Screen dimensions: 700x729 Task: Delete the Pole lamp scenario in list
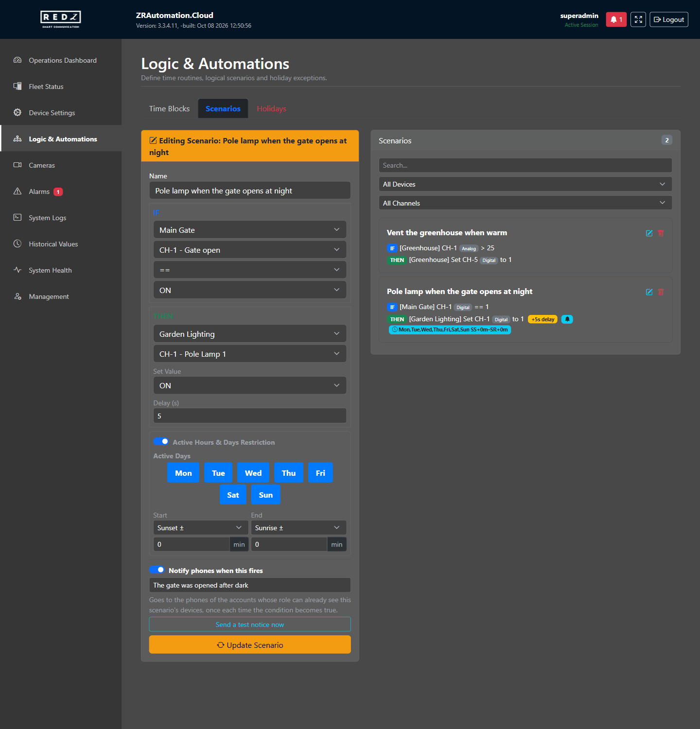pyautogui.click(x=661, y=292)
